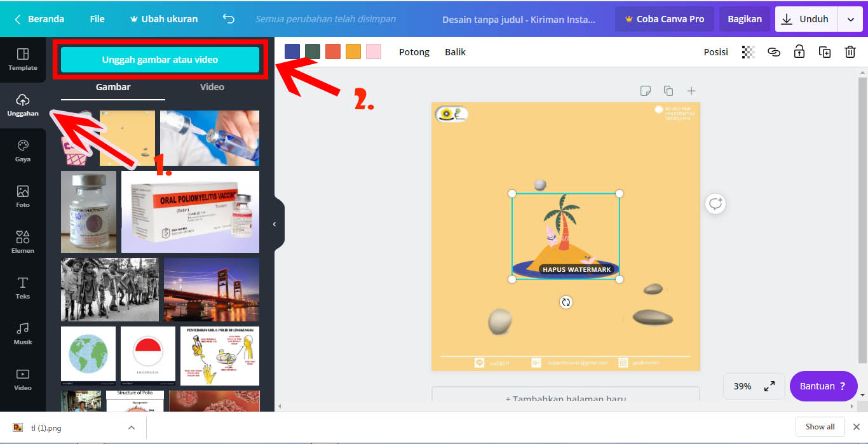Click HAPUS WATERMARK label on image
868x444 pixels.
[x=576, y=270]
